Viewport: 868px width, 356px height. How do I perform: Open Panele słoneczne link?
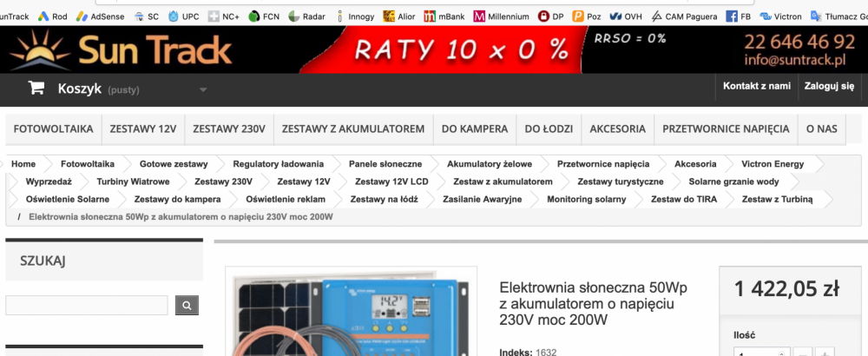(x=385, y=164)
